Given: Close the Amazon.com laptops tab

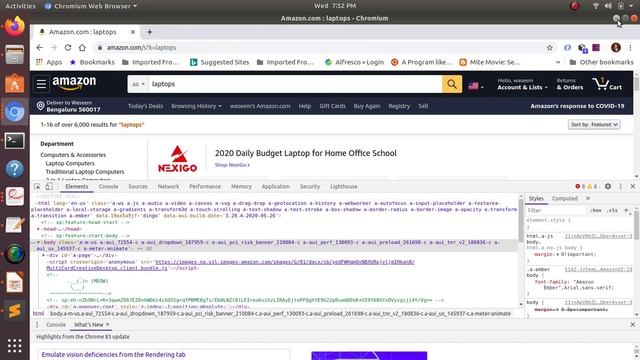Looking at the screenshot, I should pos(133,32).
